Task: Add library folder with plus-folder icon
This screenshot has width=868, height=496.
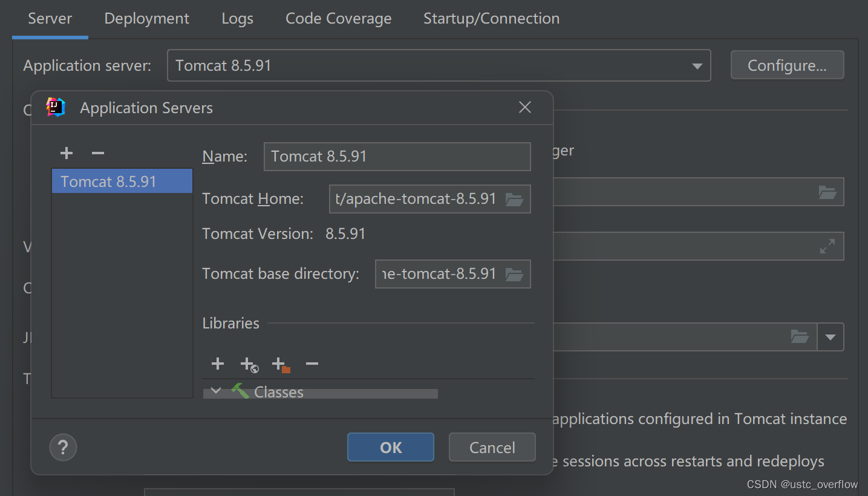Action: [281, 364]
